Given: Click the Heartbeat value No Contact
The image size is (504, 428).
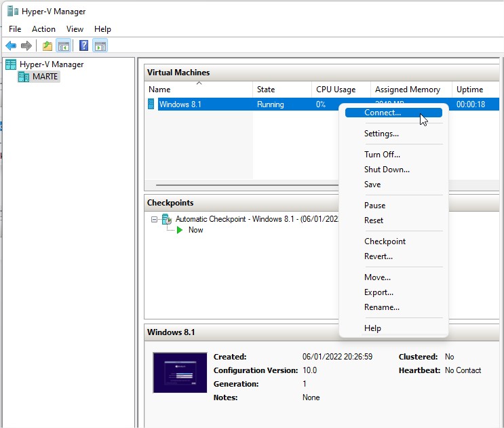Looking at the screenshot, I should 463,370.
